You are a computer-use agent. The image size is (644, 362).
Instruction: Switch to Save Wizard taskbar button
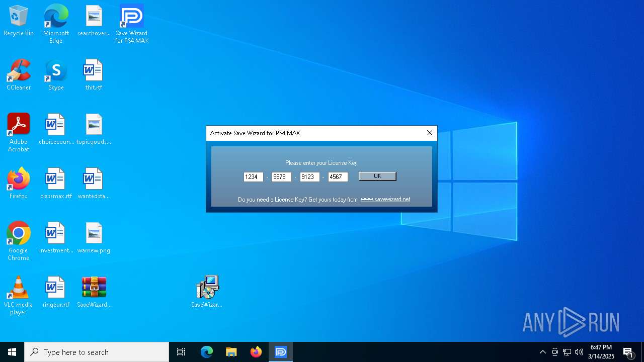281,352
